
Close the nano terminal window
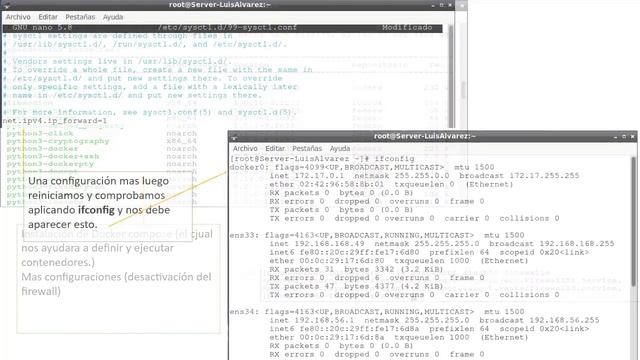pyautogui.click(x=450, y=5)
